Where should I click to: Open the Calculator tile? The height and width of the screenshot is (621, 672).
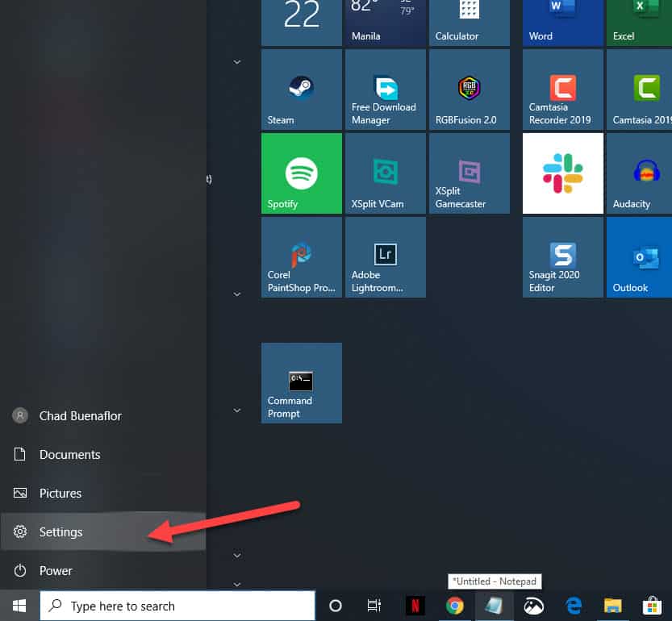(470, 23)
